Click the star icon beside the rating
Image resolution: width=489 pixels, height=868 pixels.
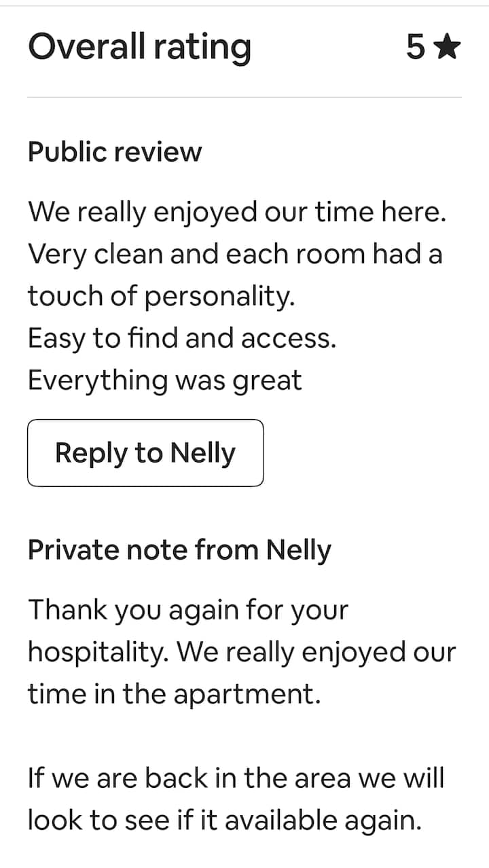pyautogui.click(x=448, y=47)
